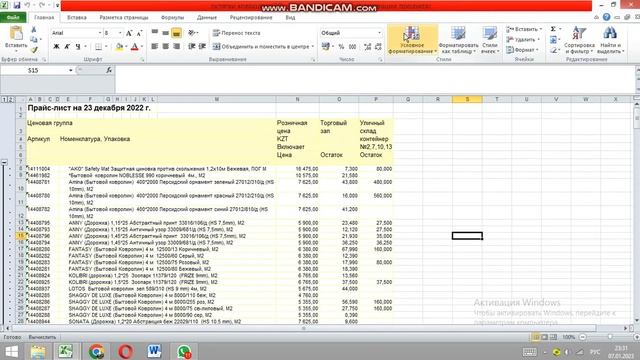
Task: Click the decrease decimal places icon
Action: coord(378,47)
